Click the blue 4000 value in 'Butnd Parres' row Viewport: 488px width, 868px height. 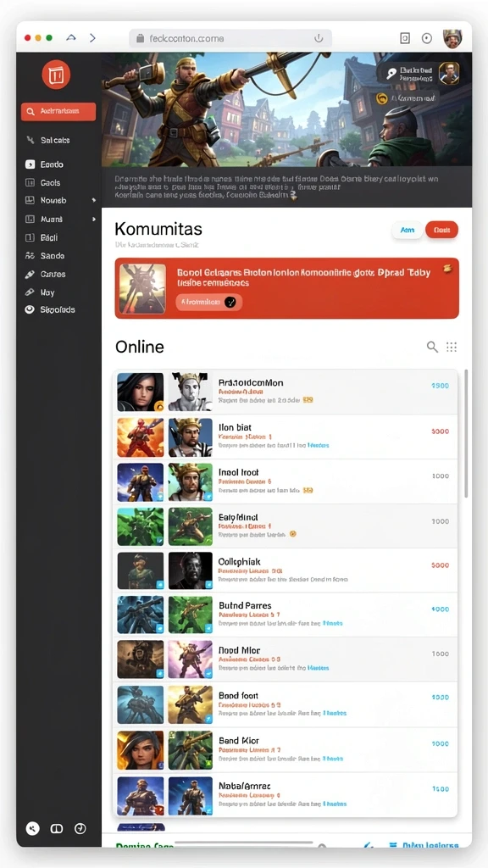click(x=440, y=609)
